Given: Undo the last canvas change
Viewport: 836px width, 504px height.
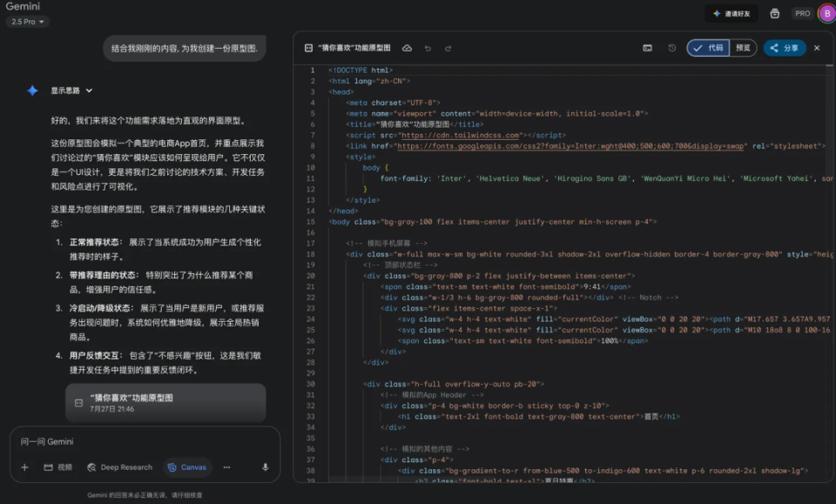Looking at the screenshot, I should (x=428, y=49).
